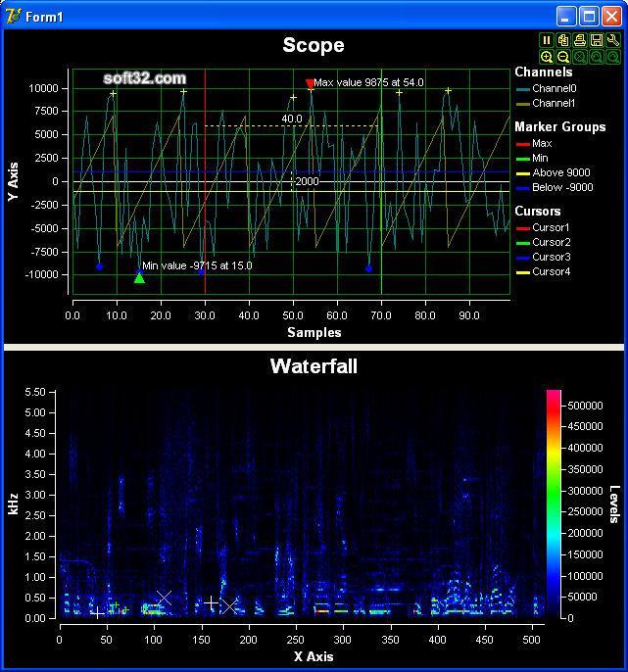This screenshot has width=628, height=672.
Task: Click the white X marker near X 110
Action: (165, 598)
